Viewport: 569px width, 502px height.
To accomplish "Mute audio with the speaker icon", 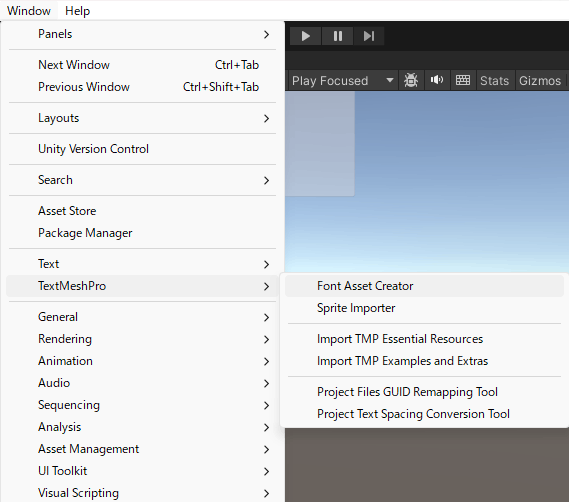I will point(437,80).
